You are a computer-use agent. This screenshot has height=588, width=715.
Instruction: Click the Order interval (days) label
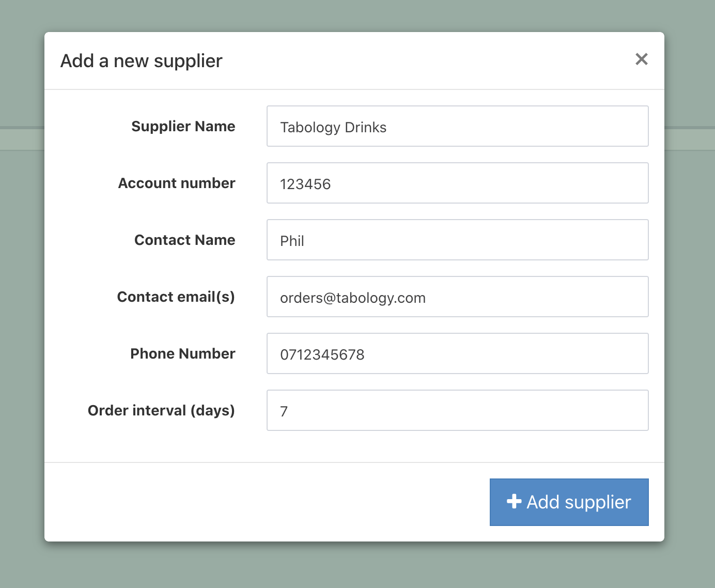pyautogui.click(x=161, y=411)
